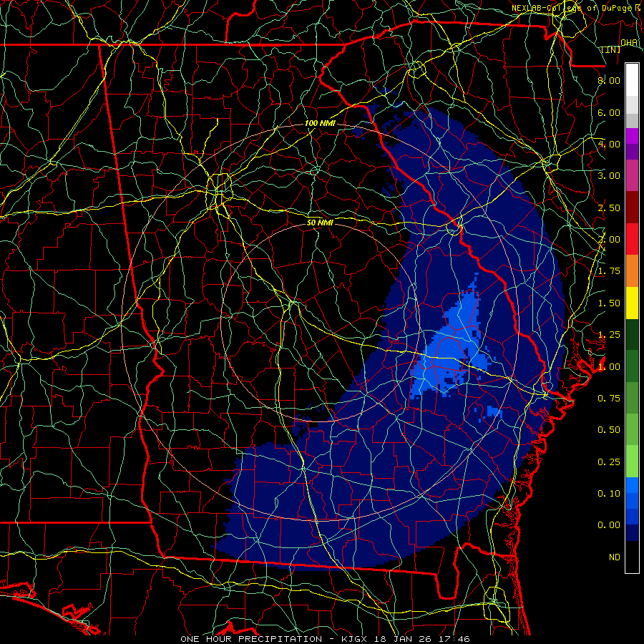
Task: Click the navy swatch just below 0.00
Action: tap(632, 533)
